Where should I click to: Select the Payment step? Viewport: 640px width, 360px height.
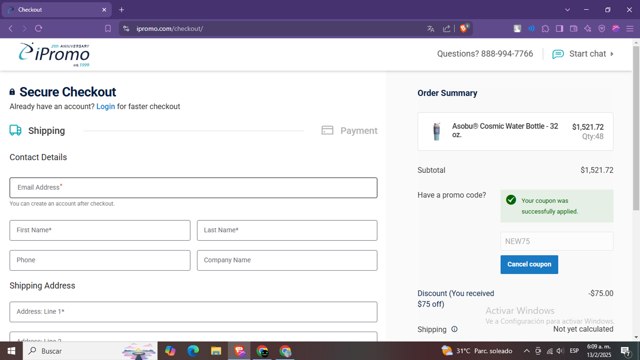(x=359, y=131)
